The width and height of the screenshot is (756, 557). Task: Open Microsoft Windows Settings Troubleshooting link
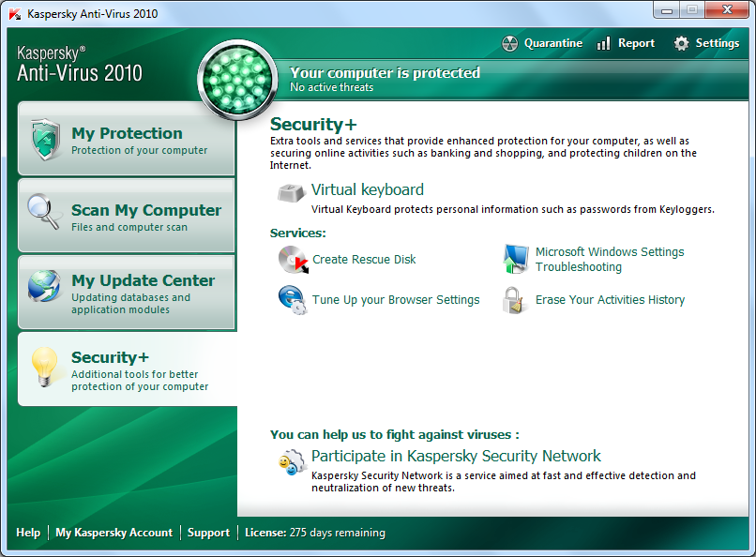[x=610, y=259]
